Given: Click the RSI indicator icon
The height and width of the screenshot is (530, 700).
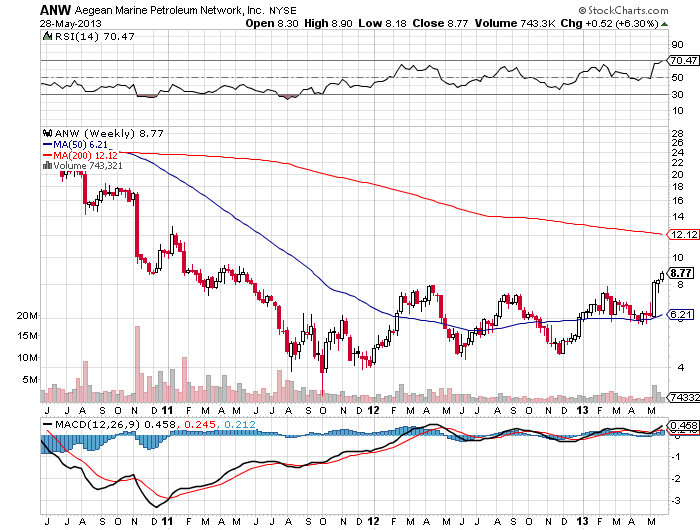Looking at the screenshot, I should (x=47, y=36).
